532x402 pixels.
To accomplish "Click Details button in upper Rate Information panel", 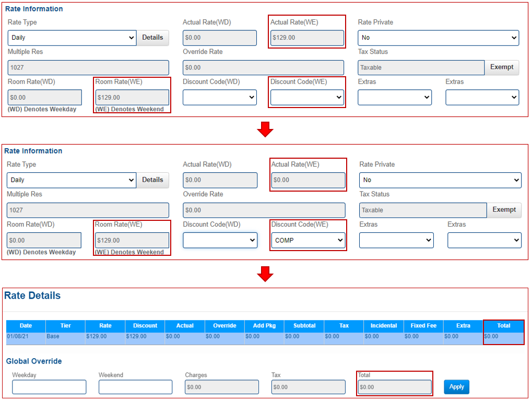I will tap(152, 38).
